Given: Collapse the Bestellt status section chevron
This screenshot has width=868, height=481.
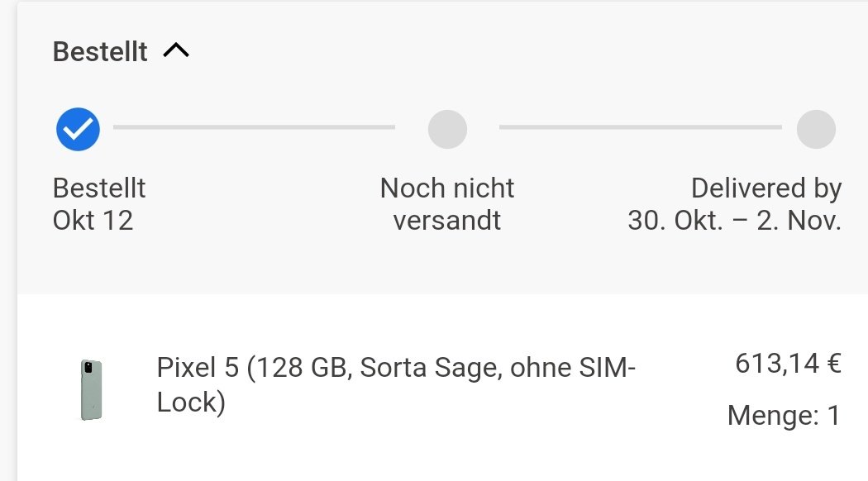Looking at the screenshot, I should 176,51.
